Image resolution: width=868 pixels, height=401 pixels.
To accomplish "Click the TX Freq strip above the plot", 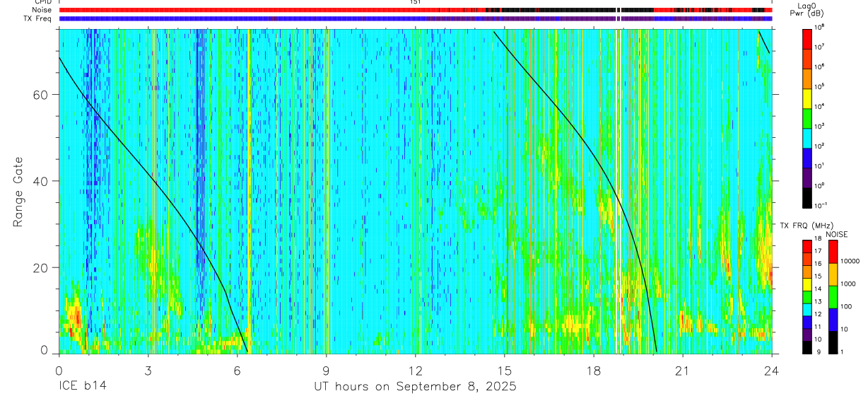I will tap(416, 18).
